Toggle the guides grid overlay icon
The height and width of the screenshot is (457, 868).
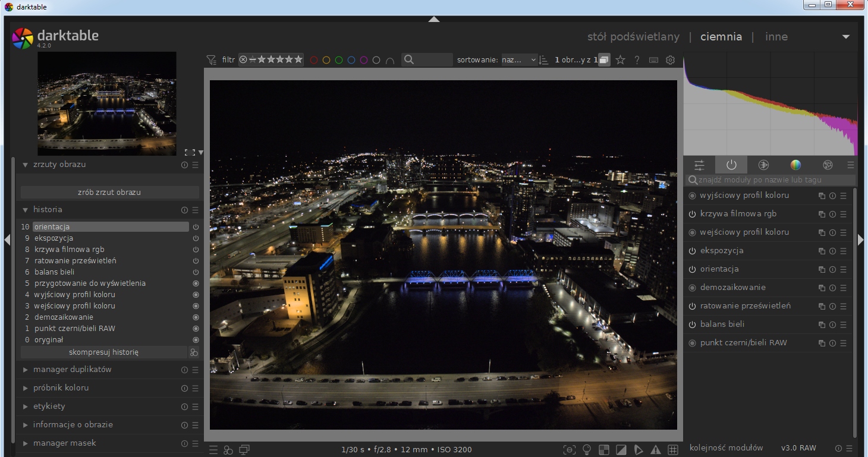673,450
